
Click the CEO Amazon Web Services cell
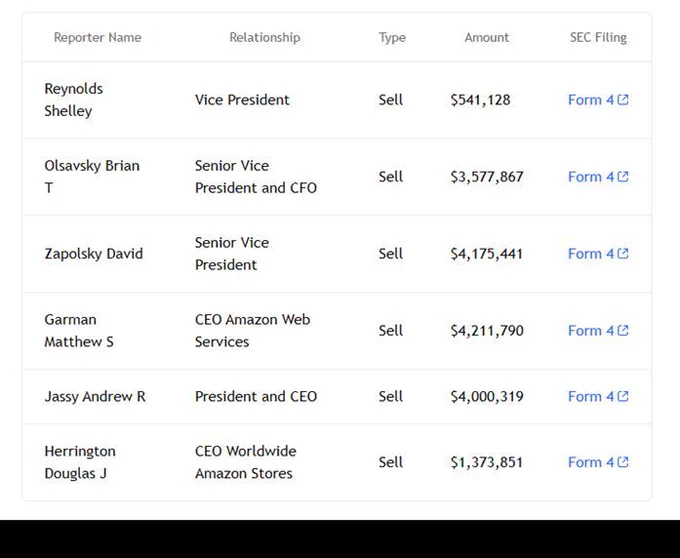coord(252,330)
